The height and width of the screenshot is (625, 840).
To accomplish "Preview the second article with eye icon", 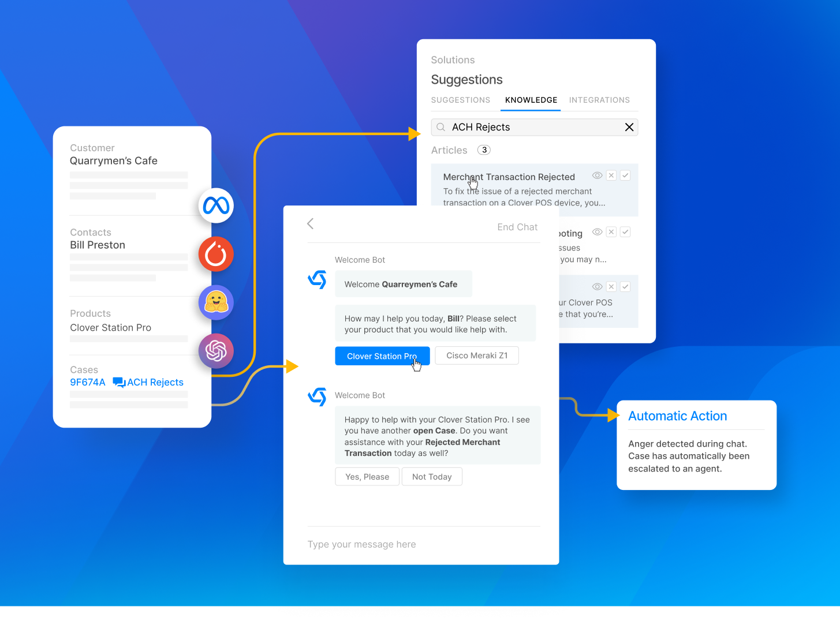I will [x=598, y=232].
